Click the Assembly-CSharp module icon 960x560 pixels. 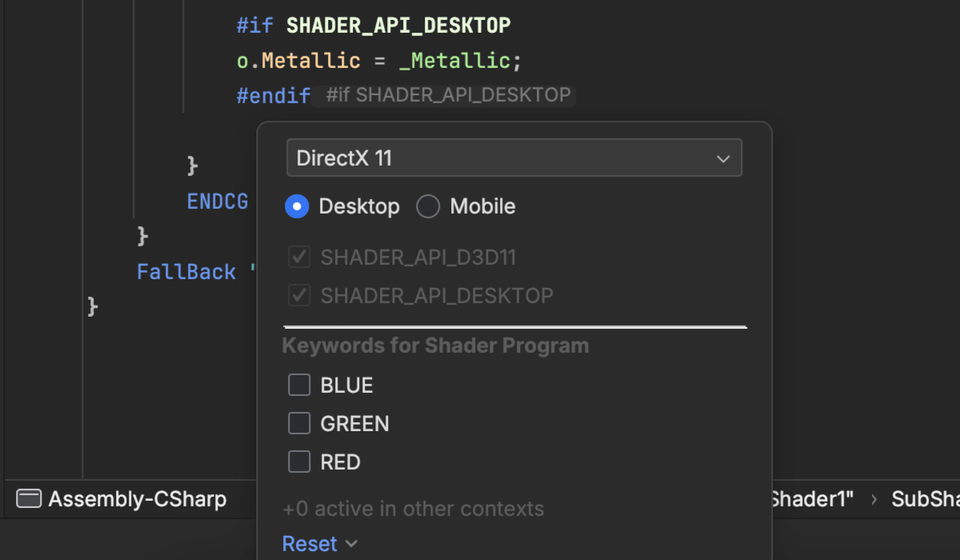[29, 499]
